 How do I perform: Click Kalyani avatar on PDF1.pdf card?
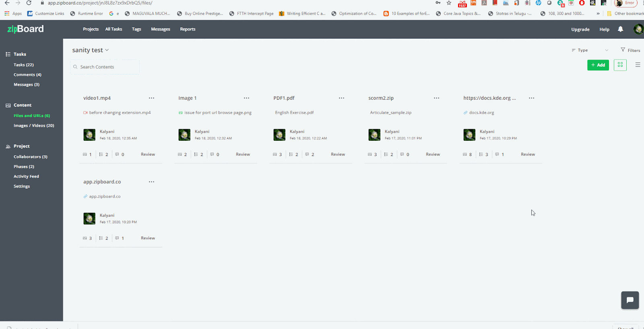[x=279, y=135]
